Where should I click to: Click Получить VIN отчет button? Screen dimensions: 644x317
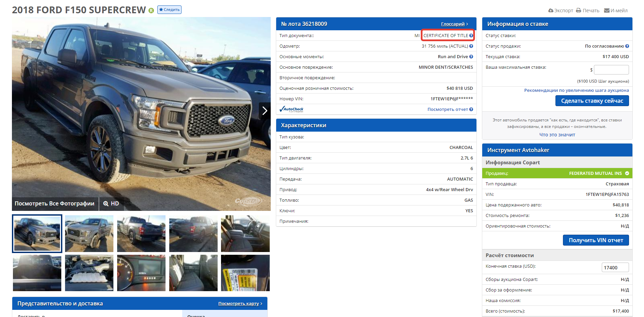coord(596,240)
